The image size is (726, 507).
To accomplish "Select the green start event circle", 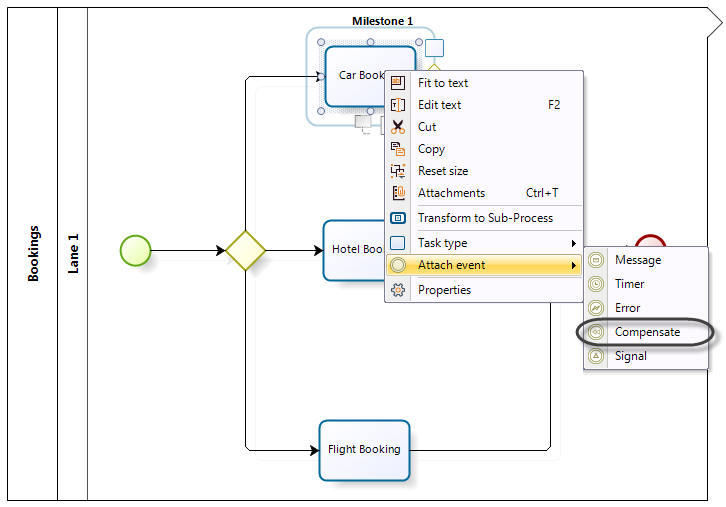I will click(x=135, y=250).
